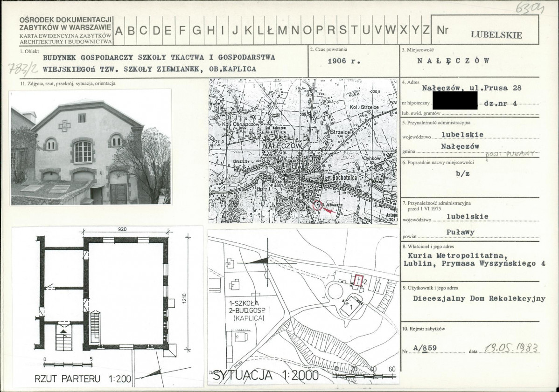559x392 pixels.
Task: Open the SYTUACJA 1:2000 site plan
Action: point(303,307)
